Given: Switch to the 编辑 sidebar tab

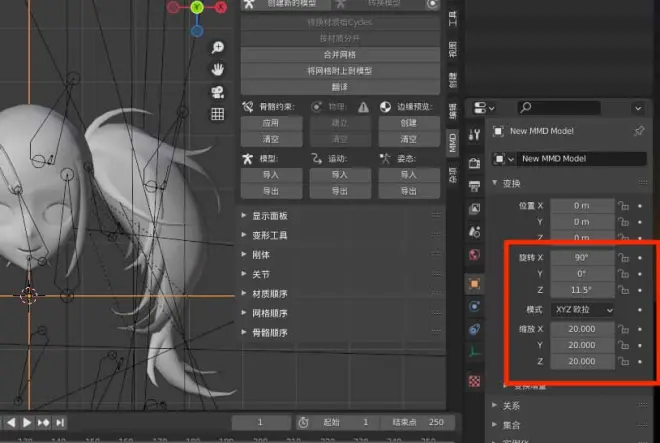Looking at the screenshot, I should [452, 111].
